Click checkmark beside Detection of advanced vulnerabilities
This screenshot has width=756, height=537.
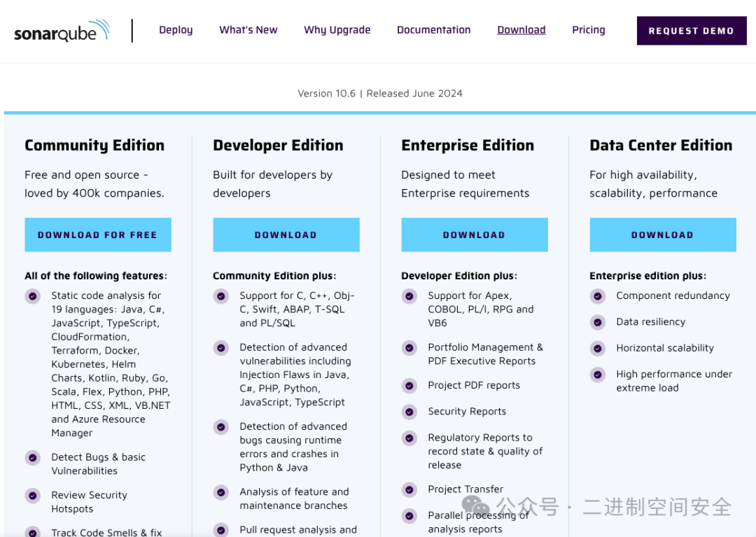(x=220, y=347)
